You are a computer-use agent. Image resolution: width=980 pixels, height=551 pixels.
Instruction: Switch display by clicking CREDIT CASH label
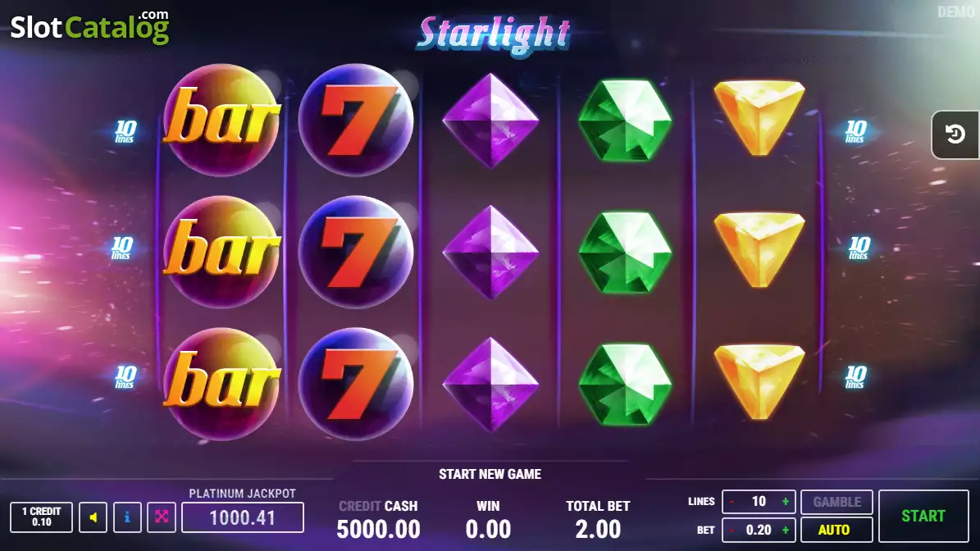click(x=378, y=506)
